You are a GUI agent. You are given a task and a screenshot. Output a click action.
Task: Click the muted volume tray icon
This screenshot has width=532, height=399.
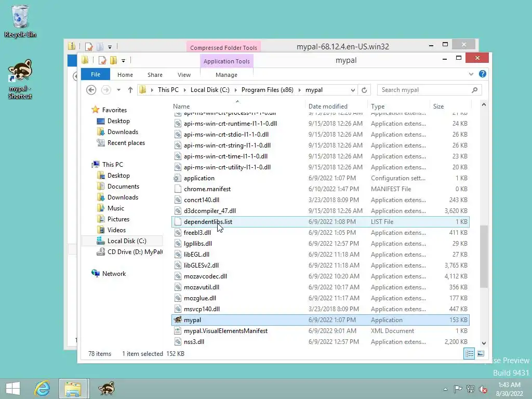[483, 389]
